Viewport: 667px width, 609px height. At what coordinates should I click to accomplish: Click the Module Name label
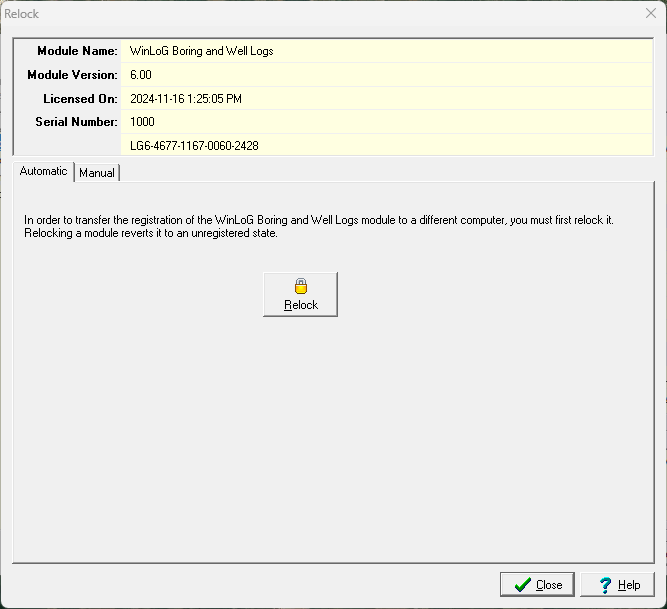point(77,51)
